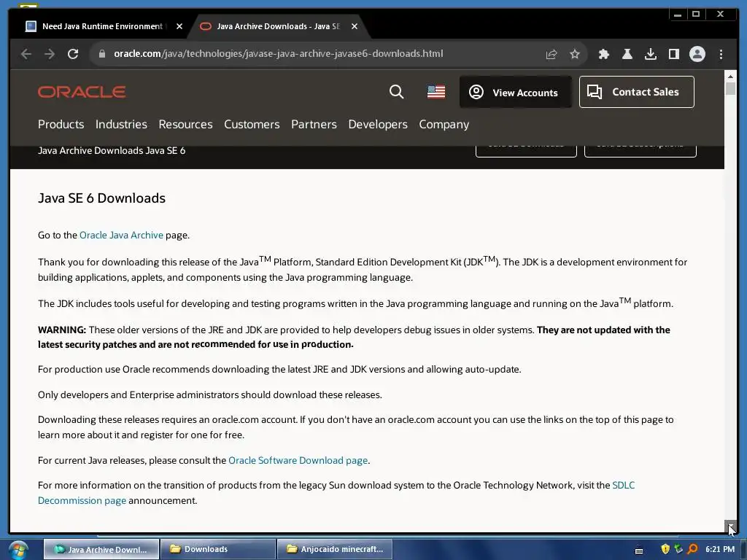Open the Resources menu

(185, 124)
